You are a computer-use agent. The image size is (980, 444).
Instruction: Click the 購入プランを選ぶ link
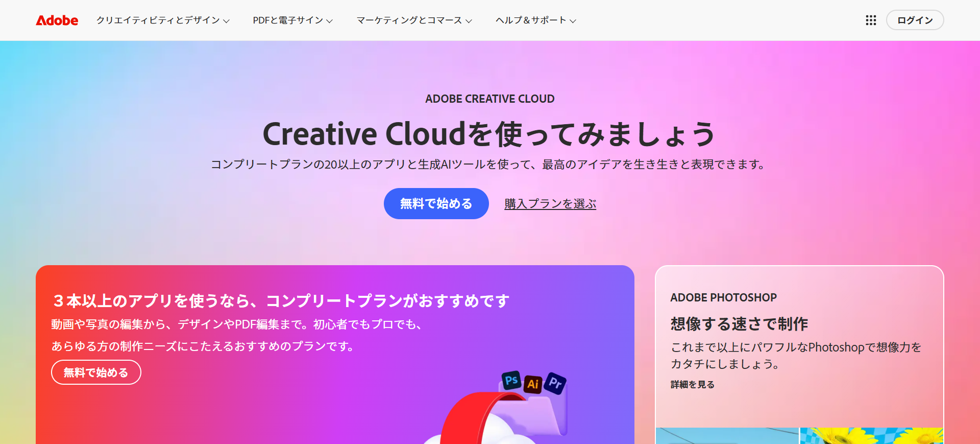click(550, 204)
